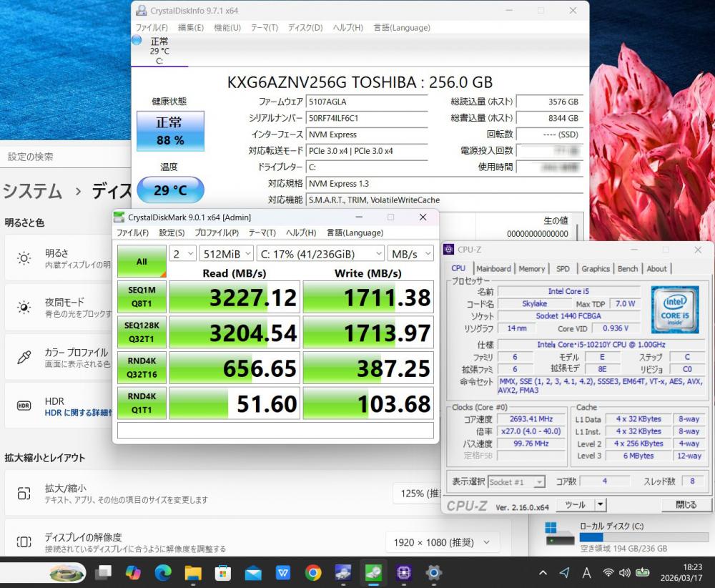Expand the MB/s unit dropdown
This screenshot has height=588, width=715.
pos(411,253)
